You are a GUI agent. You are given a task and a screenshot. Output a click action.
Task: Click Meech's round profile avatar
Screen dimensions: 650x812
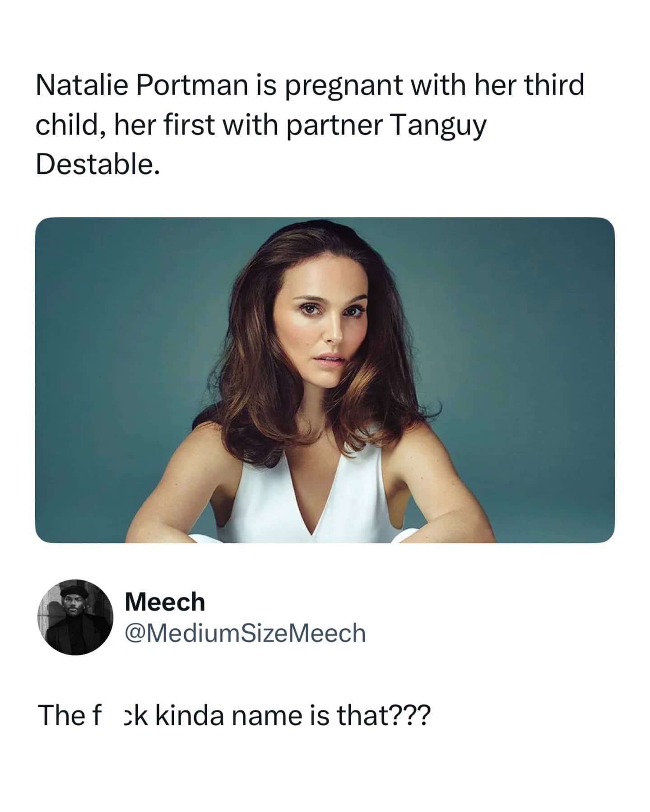[x=75, y=617]
